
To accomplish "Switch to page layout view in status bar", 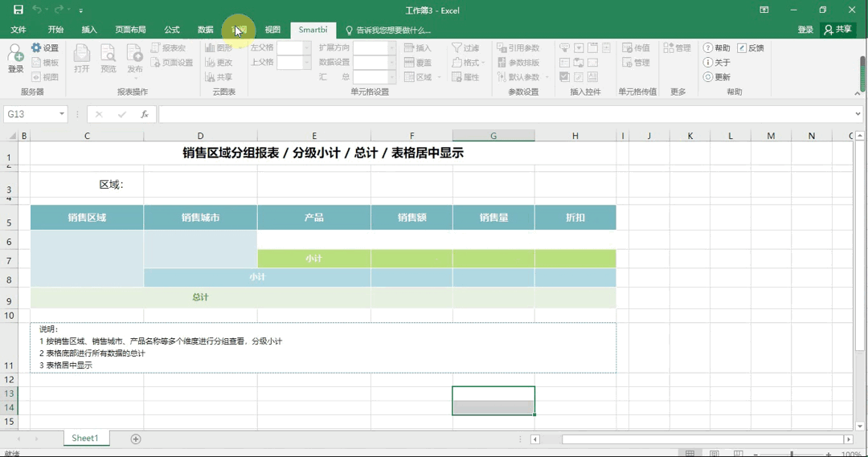I will (x=714, y=454).
